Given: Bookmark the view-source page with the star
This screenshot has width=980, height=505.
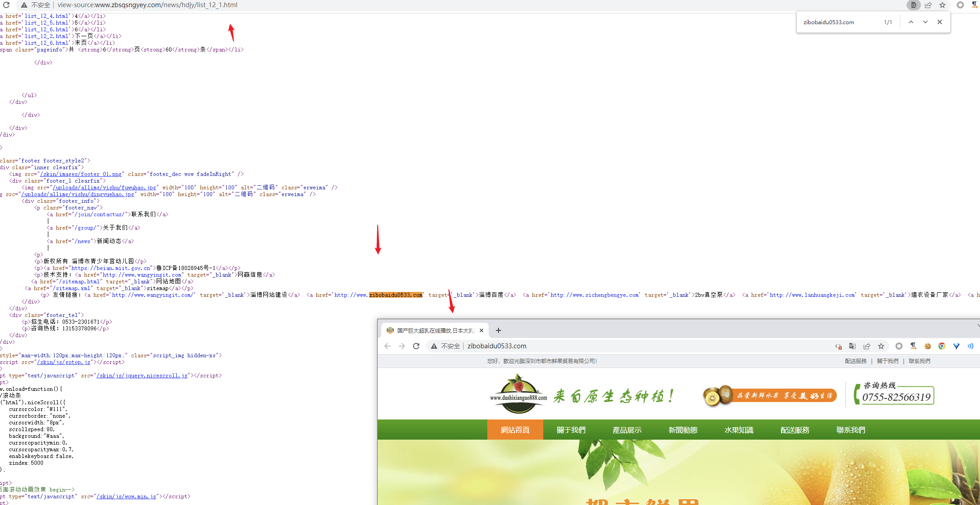Looking at the screenshot, I should coord(942,5).
